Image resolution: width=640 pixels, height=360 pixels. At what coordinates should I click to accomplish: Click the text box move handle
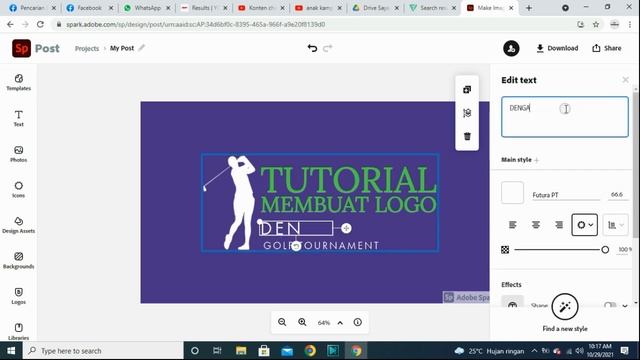346,228
